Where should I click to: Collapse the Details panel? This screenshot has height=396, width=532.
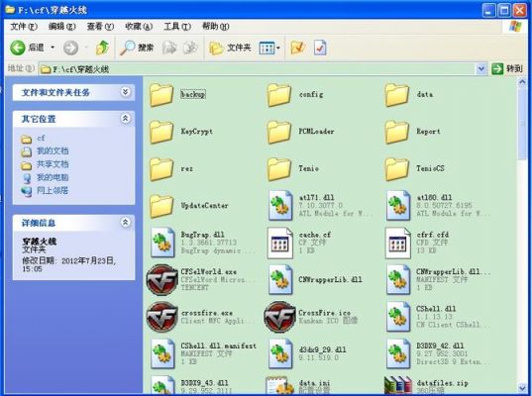(x=125, y=223)
